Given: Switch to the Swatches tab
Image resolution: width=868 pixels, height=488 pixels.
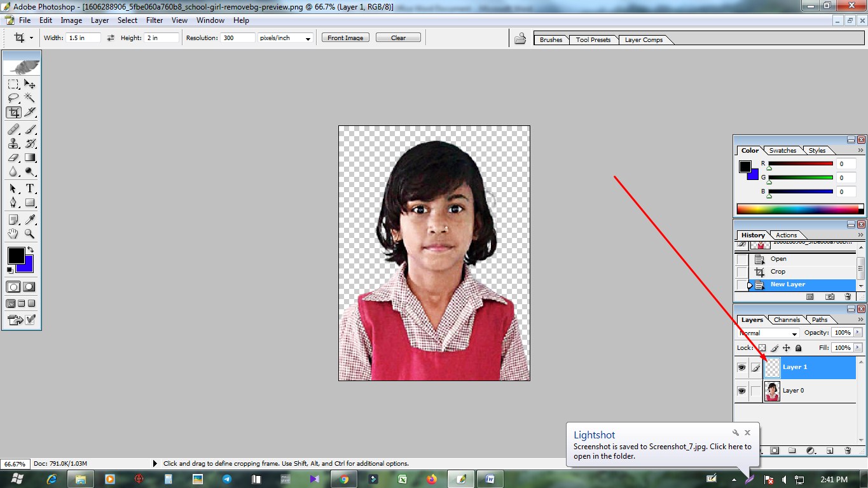Looking at the screenshot, I should click(782, 151).
